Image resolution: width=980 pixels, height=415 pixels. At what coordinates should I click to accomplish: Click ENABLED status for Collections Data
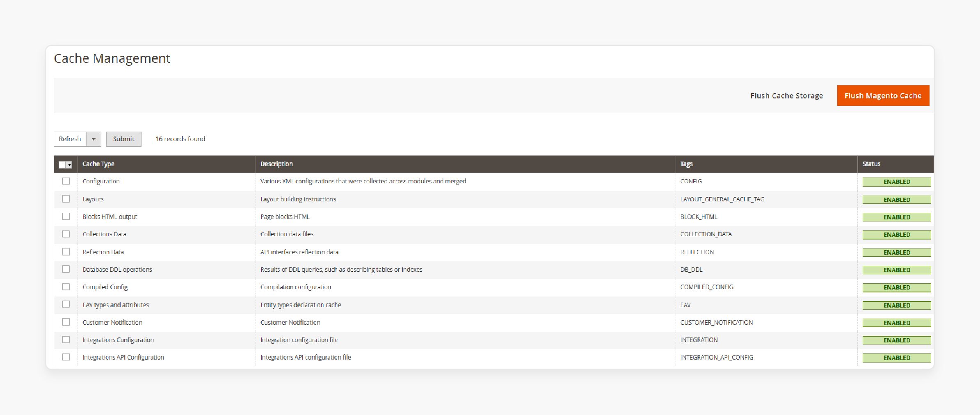pos(897,235)
